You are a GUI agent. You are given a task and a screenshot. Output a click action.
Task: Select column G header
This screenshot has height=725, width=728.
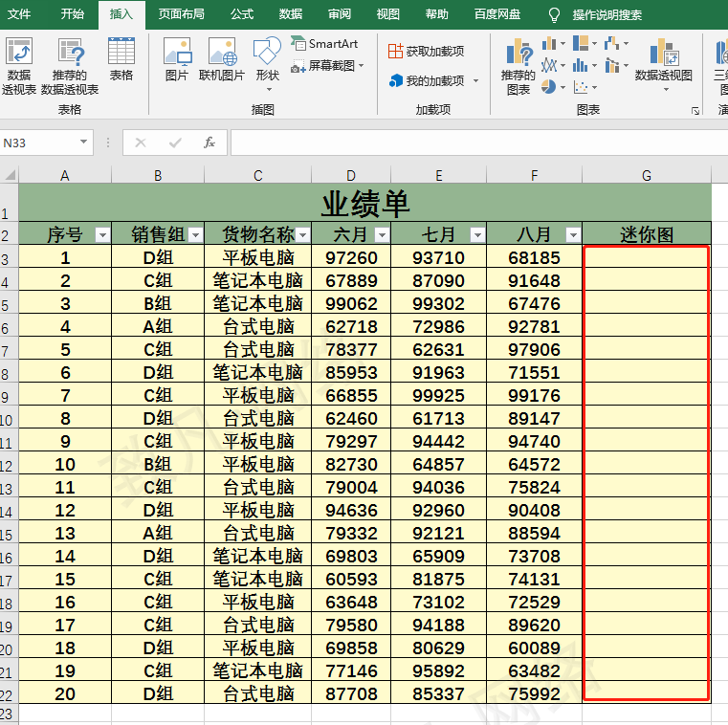tap(647, 175)
